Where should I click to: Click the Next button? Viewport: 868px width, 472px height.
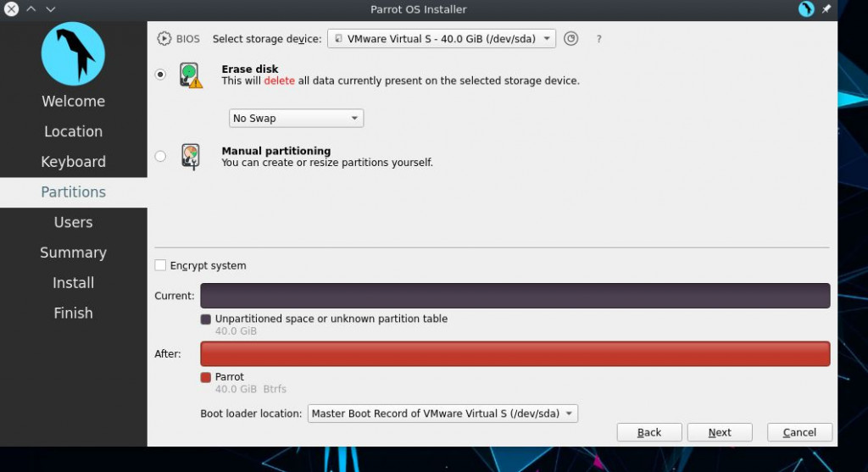tap(720, 432)
